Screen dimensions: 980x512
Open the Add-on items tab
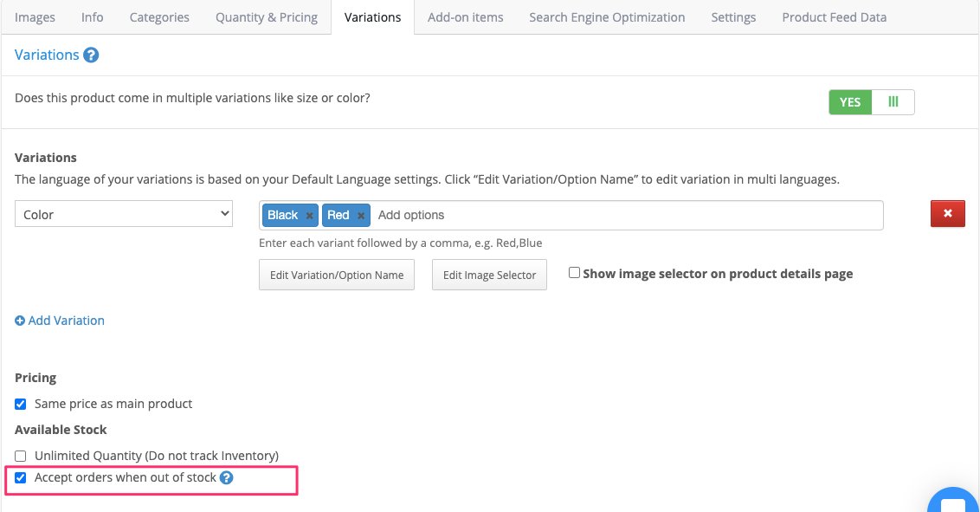[466, 17]
